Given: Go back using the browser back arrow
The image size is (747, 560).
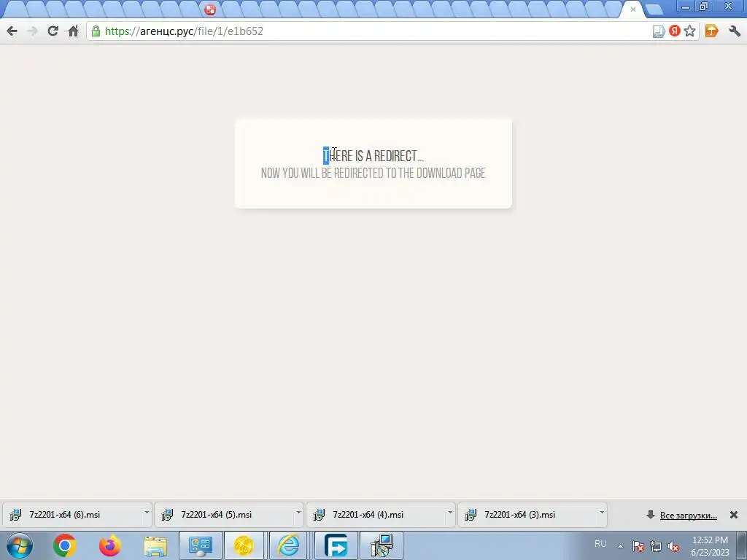Looking at the screenshot, I should (12, 31).
